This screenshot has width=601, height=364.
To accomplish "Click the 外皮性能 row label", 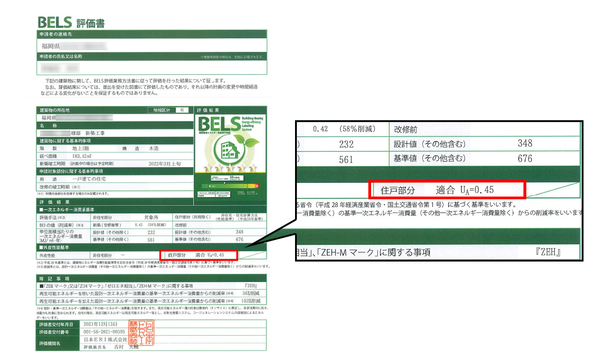I will 48,255.
